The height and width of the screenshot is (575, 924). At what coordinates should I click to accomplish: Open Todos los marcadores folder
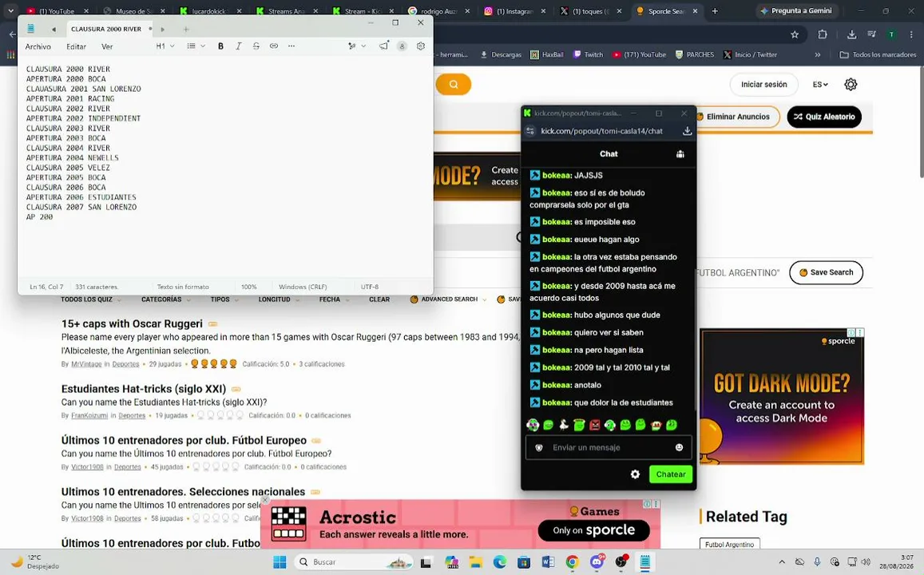878,55
